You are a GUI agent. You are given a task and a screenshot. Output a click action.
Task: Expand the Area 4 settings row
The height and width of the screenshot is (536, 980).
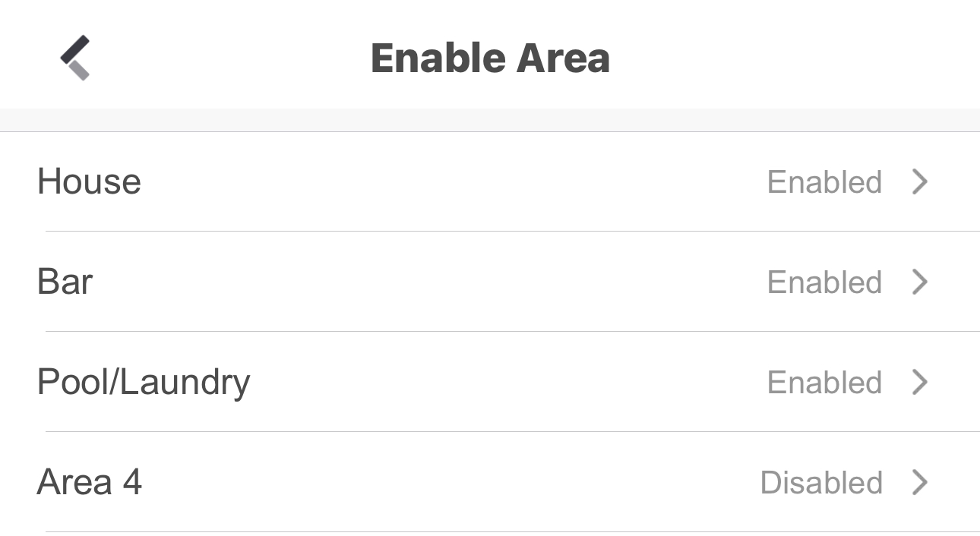pos(456,483)
